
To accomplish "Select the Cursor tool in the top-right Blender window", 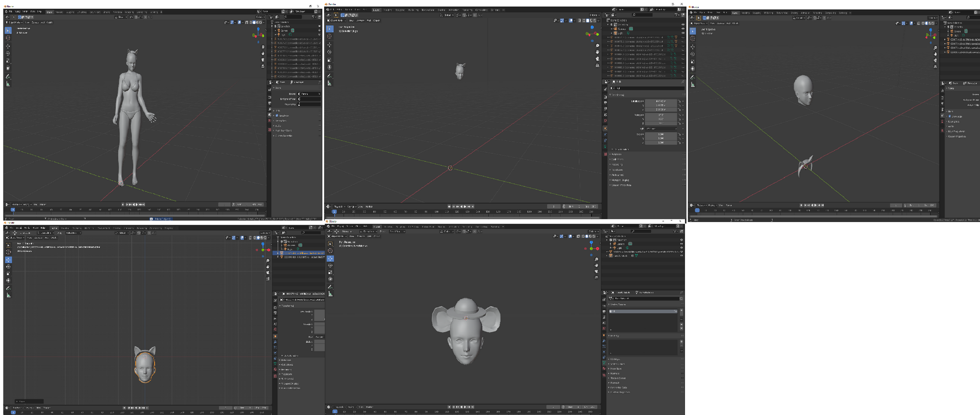I will point(693,39).
